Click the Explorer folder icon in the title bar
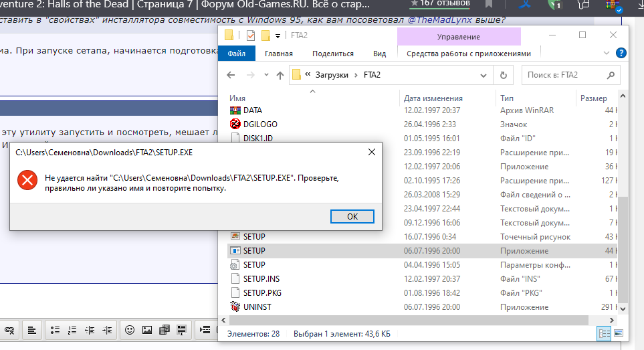This screenshot has width=644, height=350. 229,35
